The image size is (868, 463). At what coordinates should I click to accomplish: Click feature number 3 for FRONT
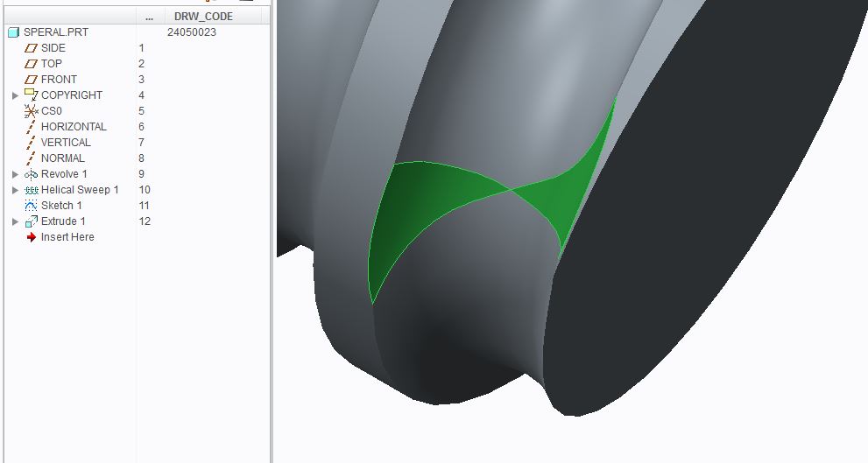coord(142,80)
